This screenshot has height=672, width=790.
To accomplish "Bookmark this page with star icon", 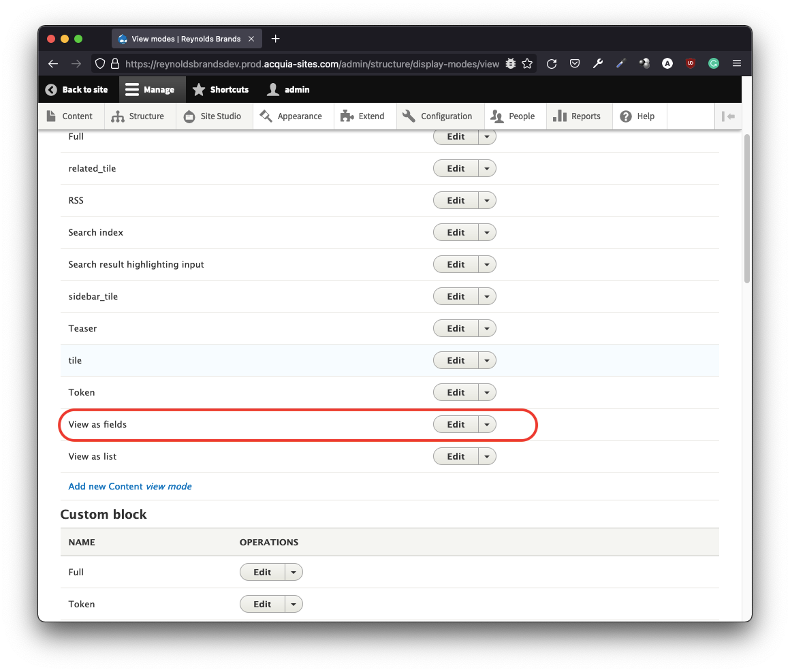I will tap(527, 63).
